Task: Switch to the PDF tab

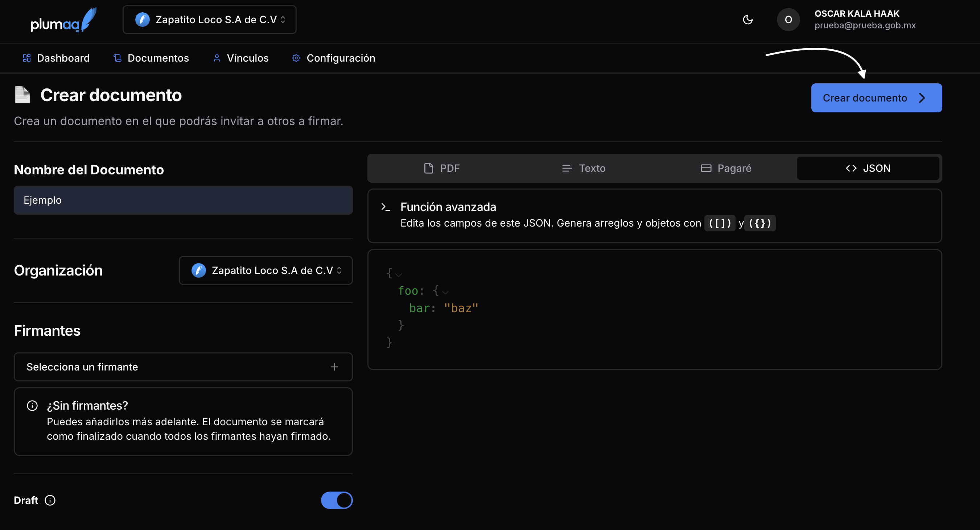Action: pos(442,169)
